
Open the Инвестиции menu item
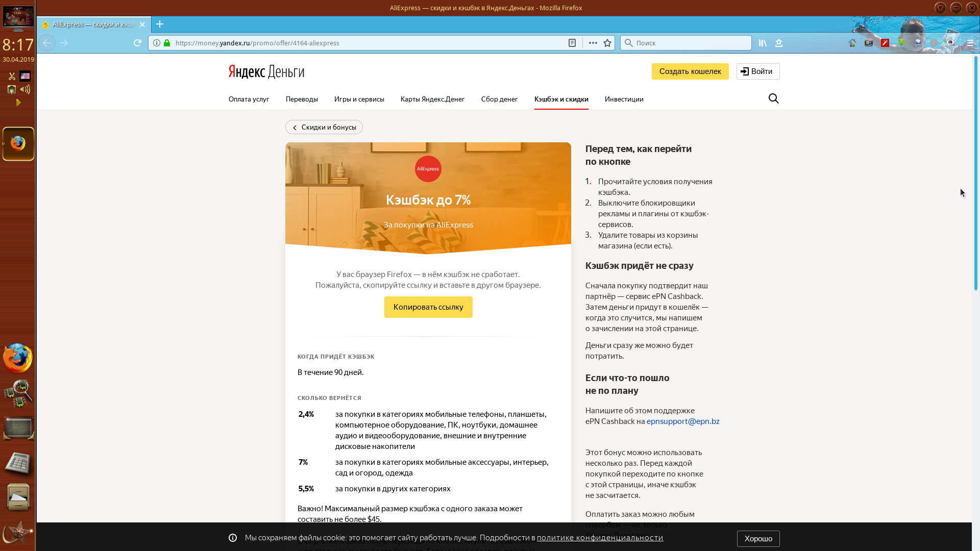(x=624, y=99)
